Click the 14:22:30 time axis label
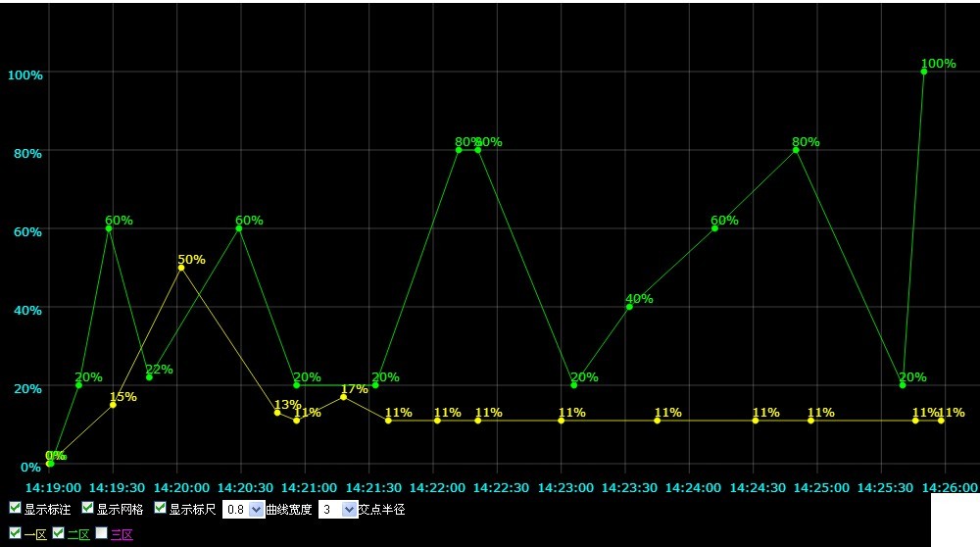 click(501, 487)
